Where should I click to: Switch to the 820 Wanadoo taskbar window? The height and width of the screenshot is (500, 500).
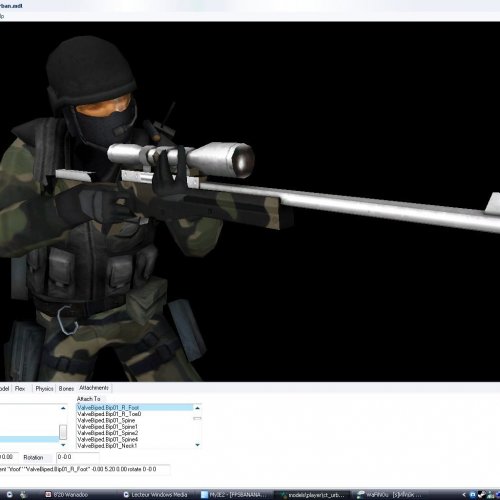click(67, 495)
